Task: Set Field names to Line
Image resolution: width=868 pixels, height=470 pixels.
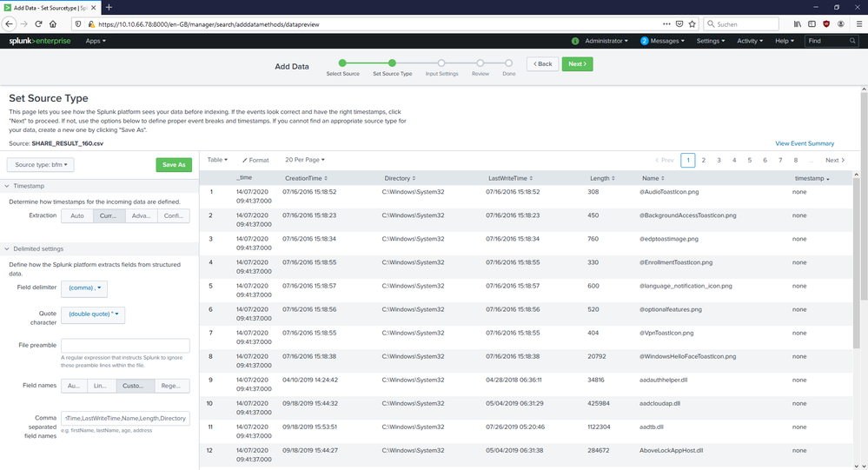Action: coord(102,386)
